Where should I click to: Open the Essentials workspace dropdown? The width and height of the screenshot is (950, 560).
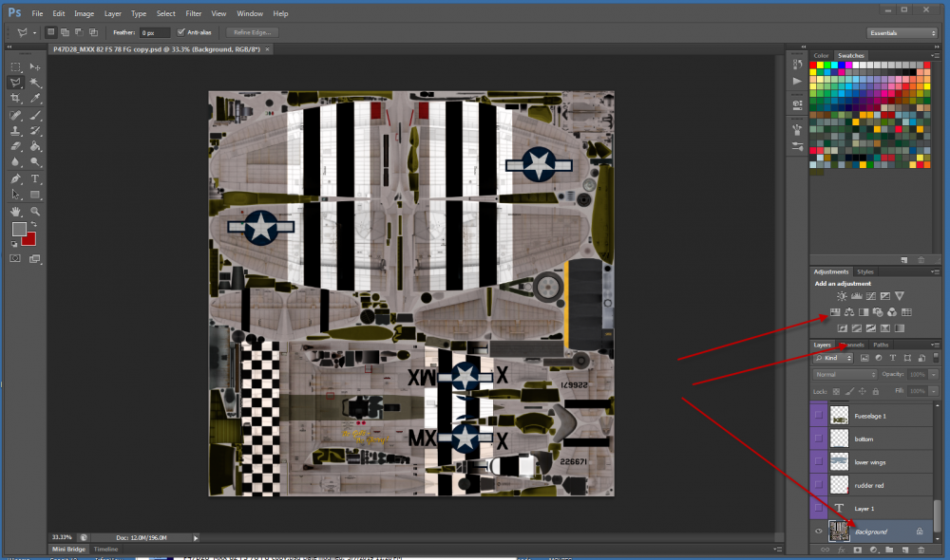pos(901,32)
